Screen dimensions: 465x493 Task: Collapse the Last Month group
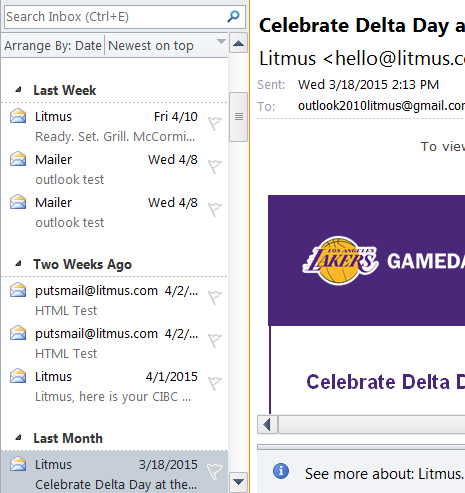coord(19,438)
